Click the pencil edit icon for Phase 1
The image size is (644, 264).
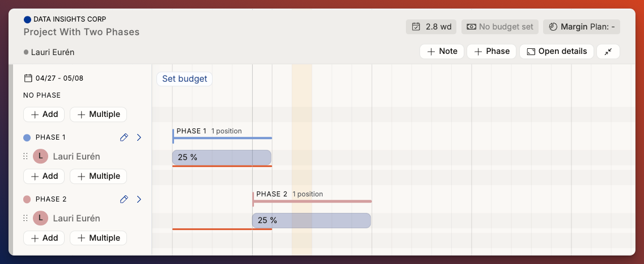pyautogui.click(x=124, y=137)
